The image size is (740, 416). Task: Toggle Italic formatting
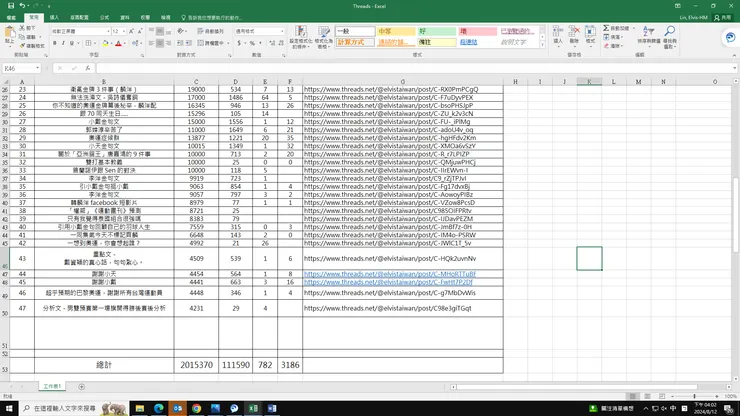[63, 43]
